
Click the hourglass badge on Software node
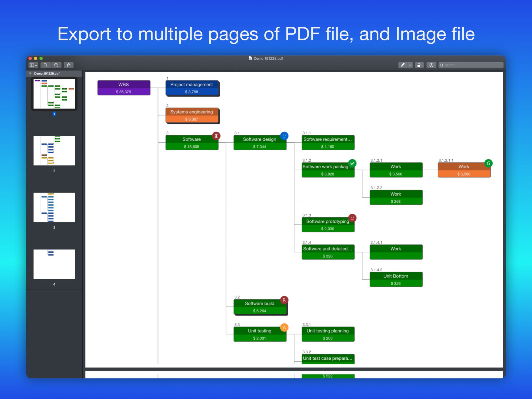[x=216, y=136]
